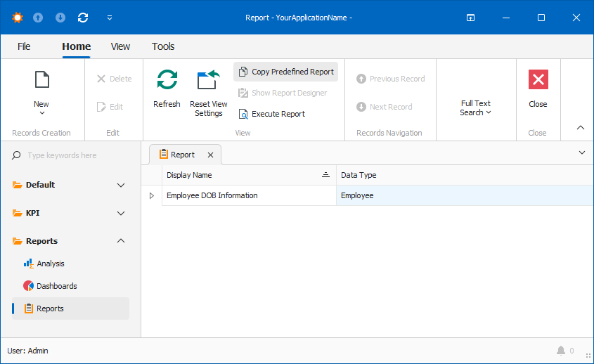Select the Reports item under Reports group
Screen dimensions: 594x364
coord(70,308)
